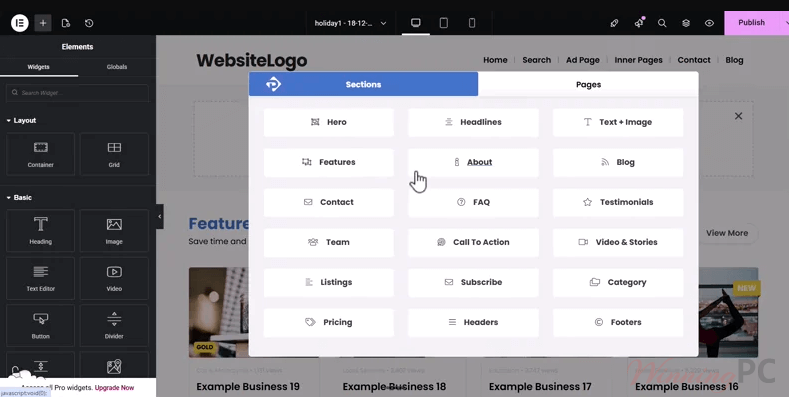Switch to desktop view icon
Image resolution: width=789 pixels, height=397 pixels.
(416, 23)
